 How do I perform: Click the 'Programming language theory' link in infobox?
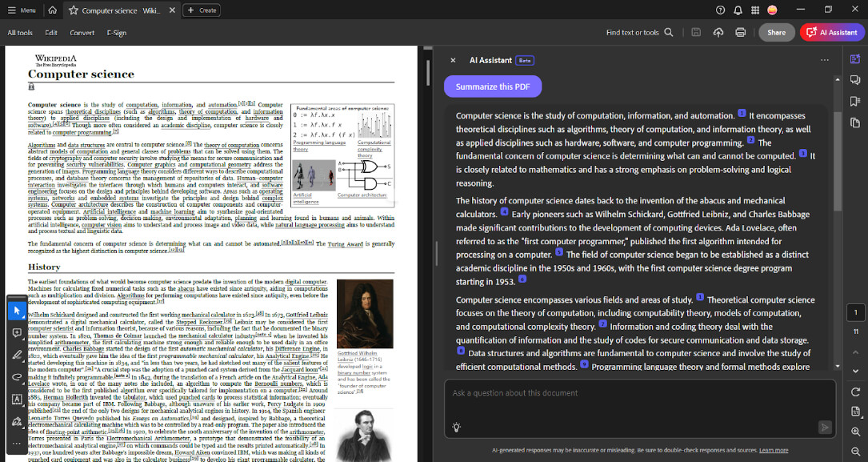(x=319, y=146)
